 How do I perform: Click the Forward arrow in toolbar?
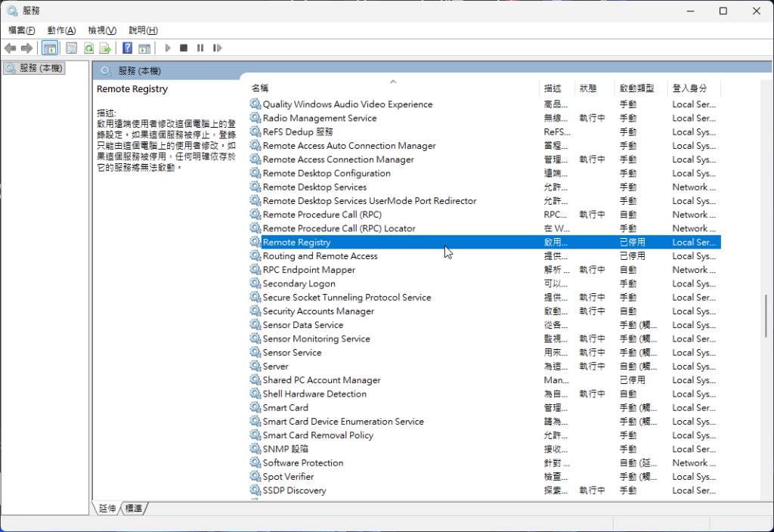tap(27, 48)
